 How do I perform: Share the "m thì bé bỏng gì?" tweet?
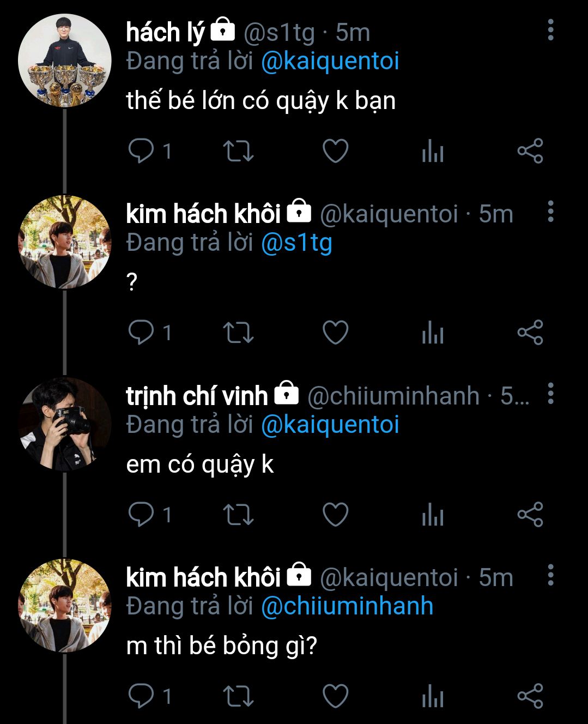pos(530,696)
